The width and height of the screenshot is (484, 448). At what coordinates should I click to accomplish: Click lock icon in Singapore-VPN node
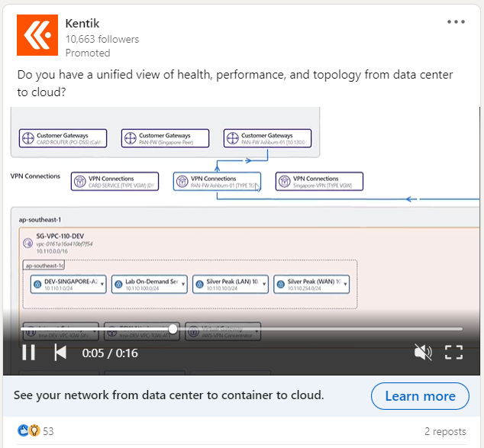(285, 182)
